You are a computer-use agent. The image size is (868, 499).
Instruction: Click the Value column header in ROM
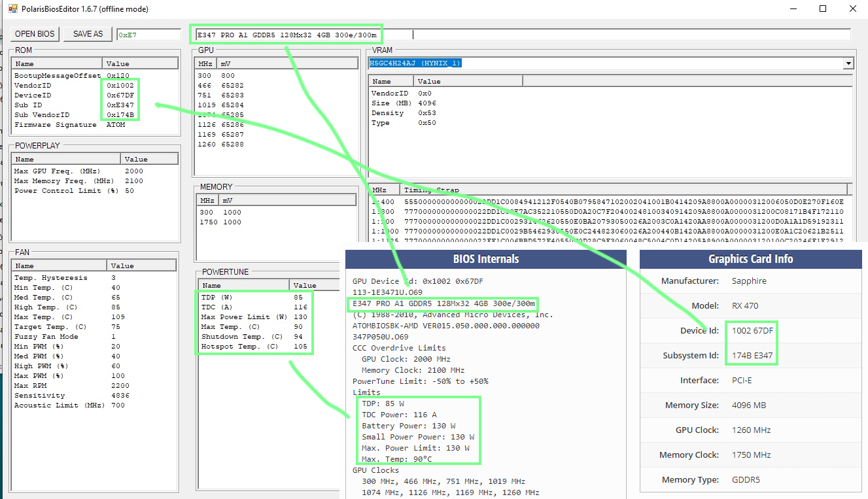[141, 63]
